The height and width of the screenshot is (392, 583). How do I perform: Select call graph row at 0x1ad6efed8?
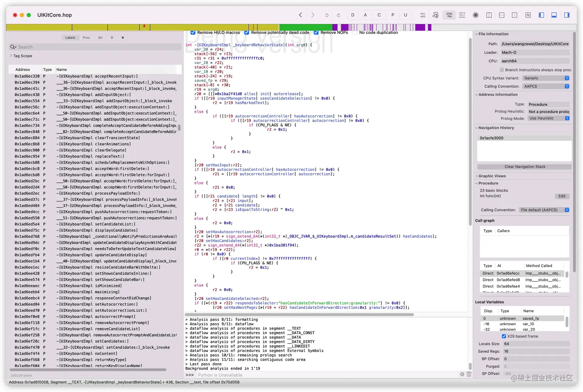tap(522, 280)
